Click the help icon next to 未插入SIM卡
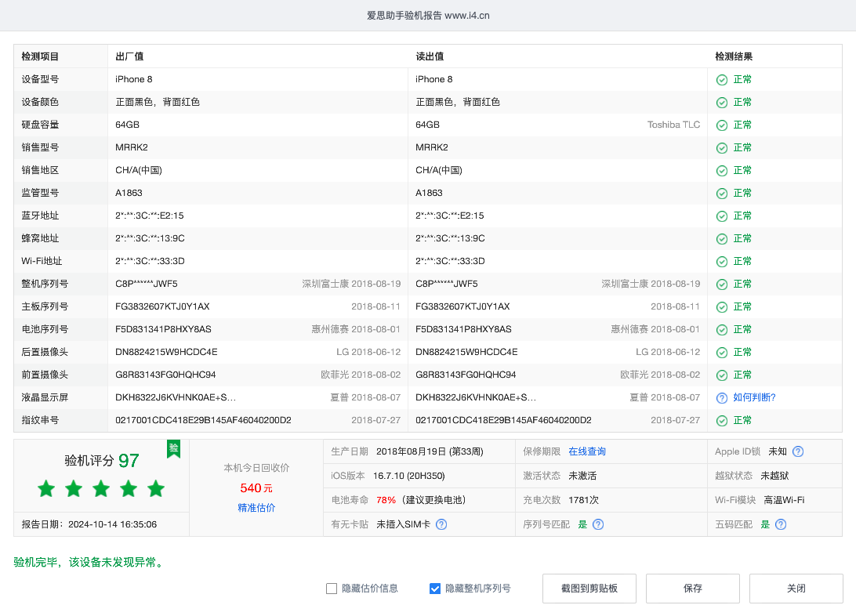 (x=441, y=524)
